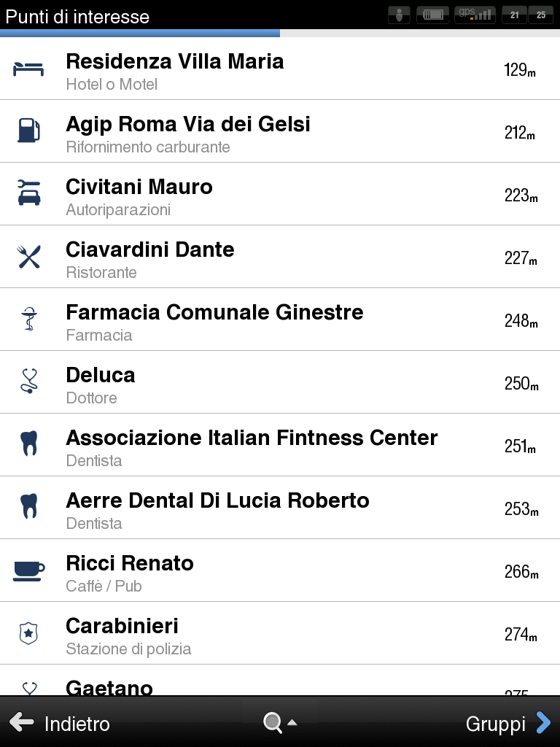
Task: Tap the car repair wrench icon
Action: click(29, 193)
